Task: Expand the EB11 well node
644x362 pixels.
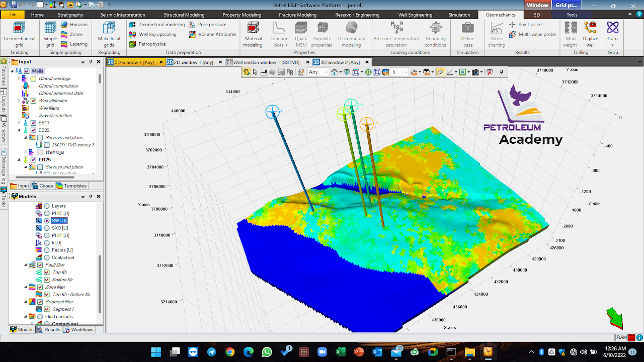Action: click(x=19, y=123)
